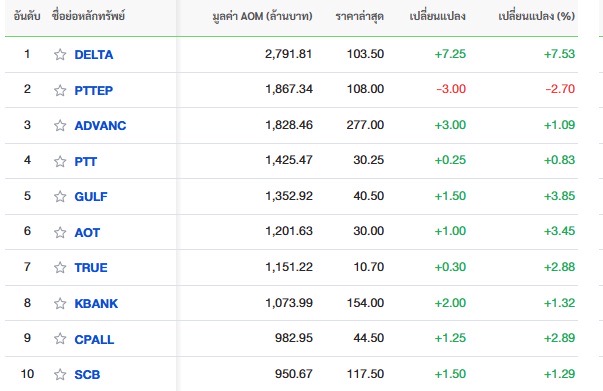Star the PTTEP stock
The width and height of the screenshot is (603, 391).
pyautogui.click(x=60, y=90)
